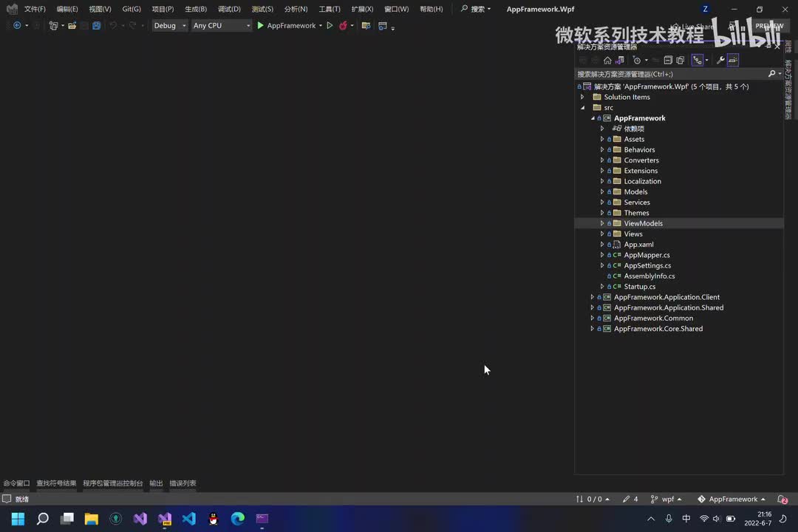
Task: Select the App.xaml file
Action: 638,245
